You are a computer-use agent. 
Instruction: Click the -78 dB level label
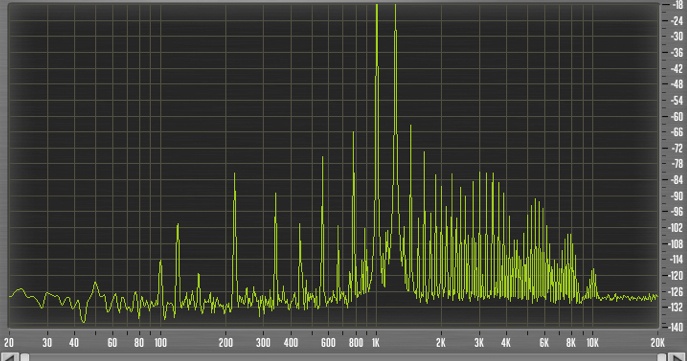[676, 164]
